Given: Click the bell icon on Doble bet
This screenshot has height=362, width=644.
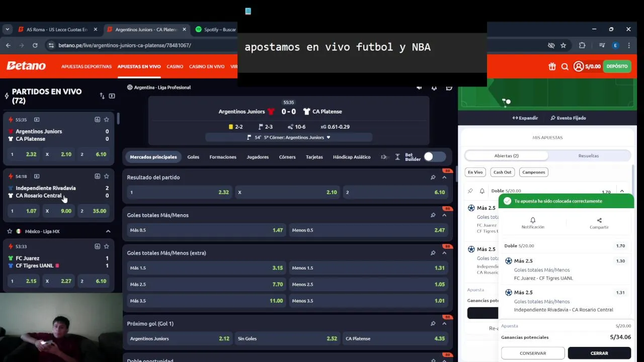Looking at the screenshot, I should [x=482, y=191].
